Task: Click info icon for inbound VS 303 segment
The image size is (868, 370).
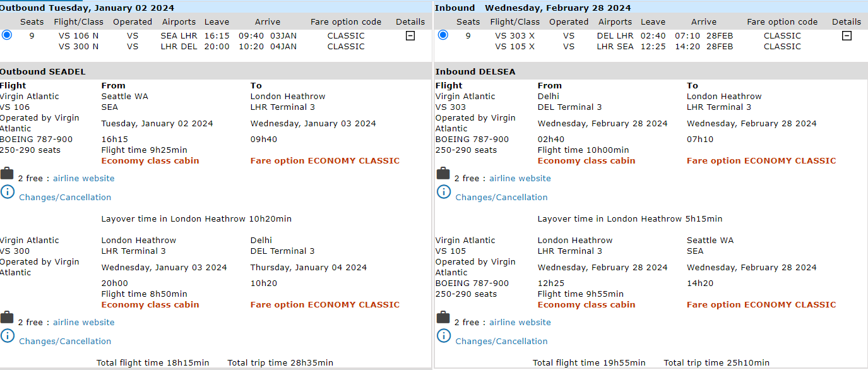Action: click(444, 191)
